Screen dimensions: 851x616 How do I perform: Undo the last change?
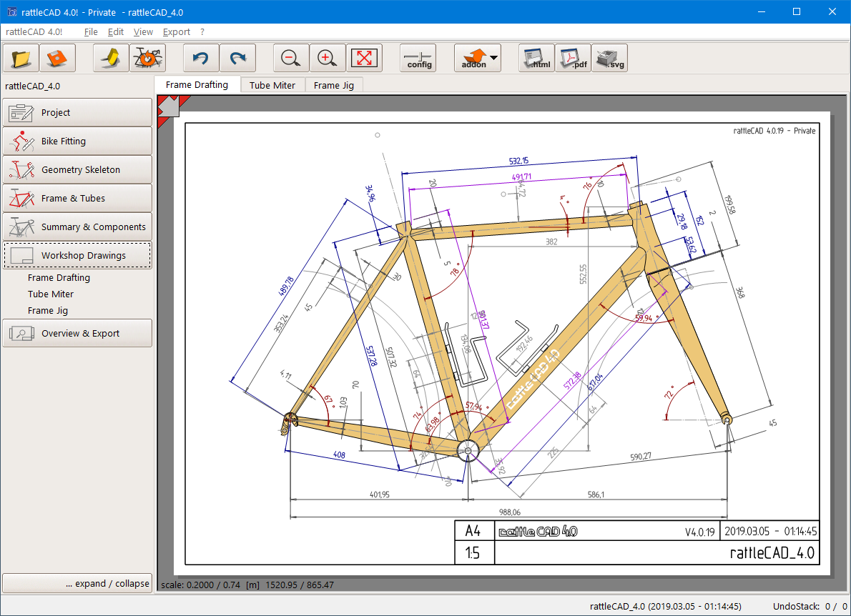(x=202, y=58)
